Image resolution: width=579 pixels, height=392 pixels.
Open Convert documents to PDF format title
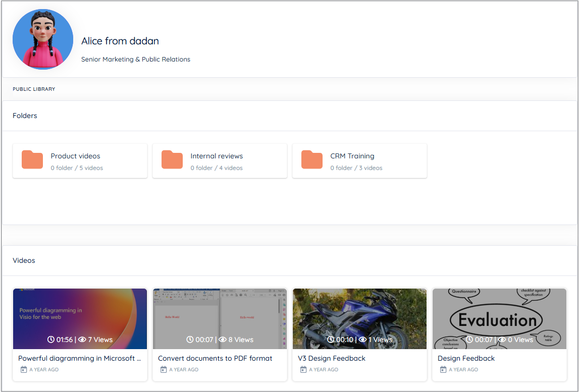coord(215,359)
